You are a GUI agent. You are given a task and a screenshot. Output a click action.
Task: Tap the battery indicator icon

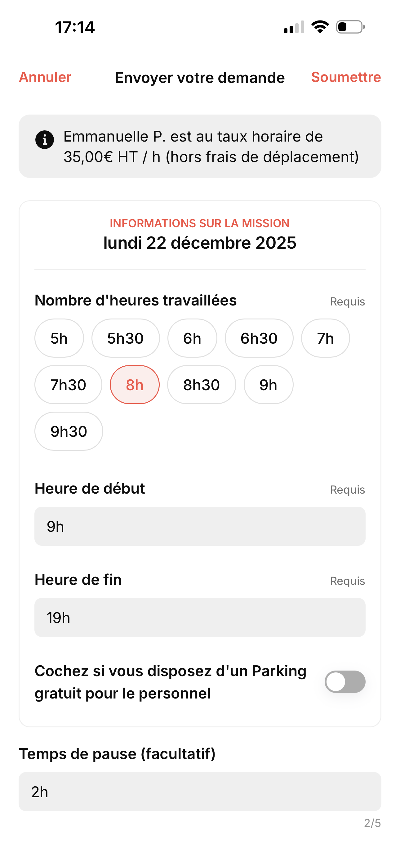point(350,27)
